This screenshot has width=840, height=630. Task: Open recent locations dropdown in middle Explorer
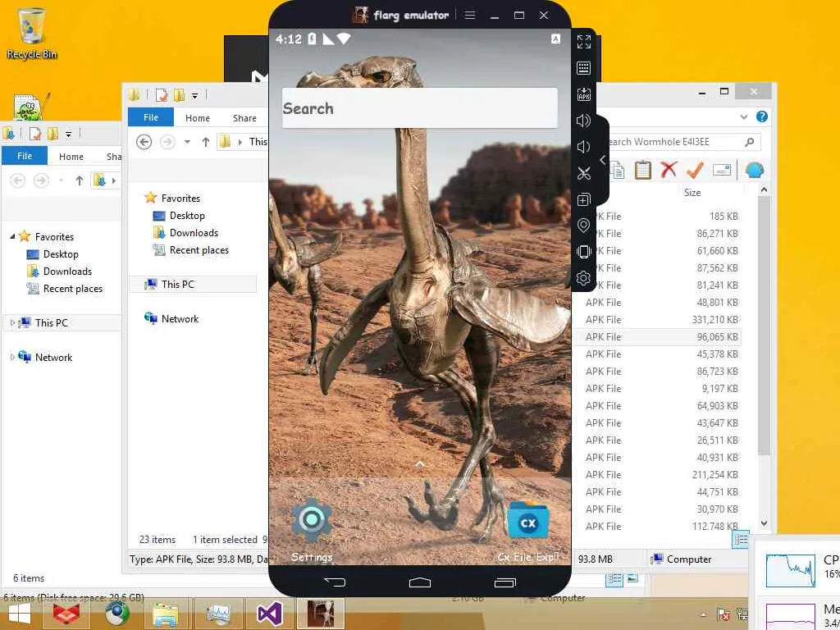pyautogui.click(x=187, y=142)
